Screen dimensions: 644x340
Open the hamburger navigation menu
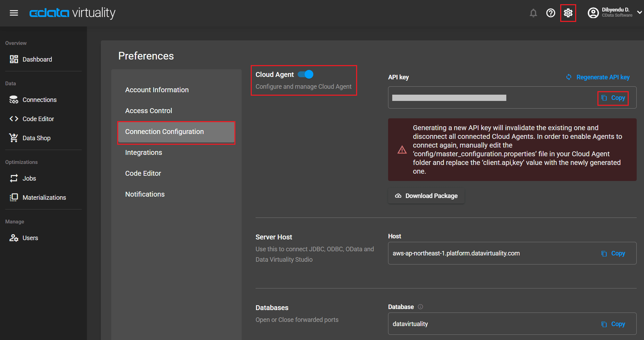(x=14, y=13)
